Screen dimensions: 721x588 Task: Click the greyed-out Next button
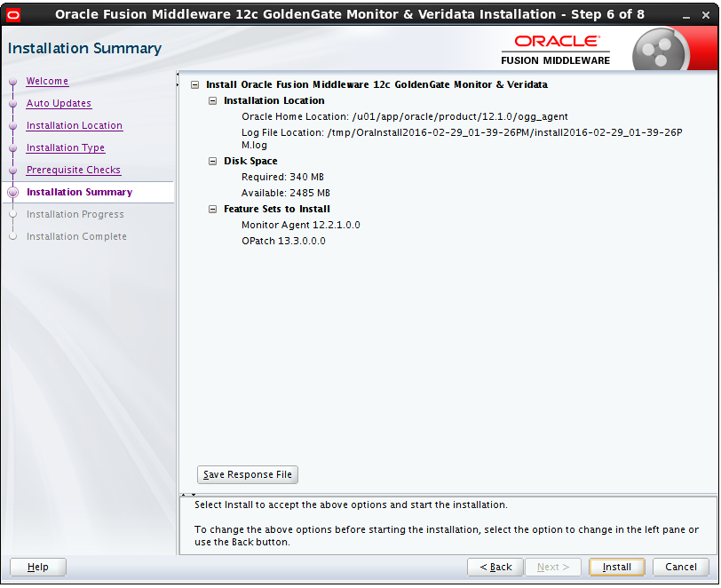[x=553, y=567]
